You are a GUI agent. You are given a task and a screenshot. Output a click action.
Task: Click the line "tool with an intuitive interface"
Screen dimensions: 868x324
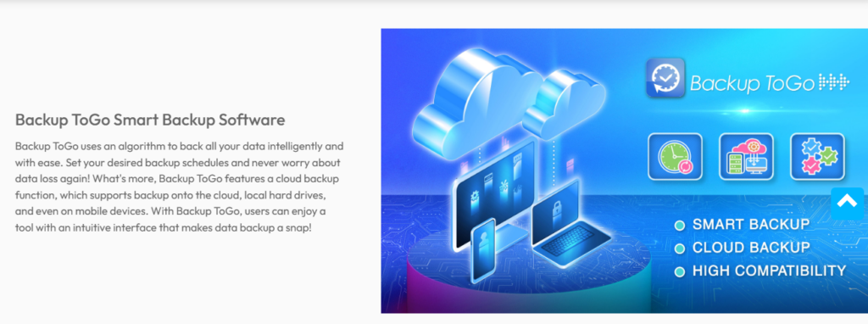(164, 227)
